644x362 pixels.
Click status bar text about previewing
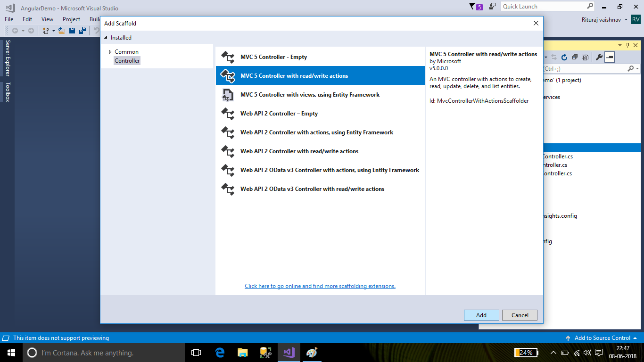[61, 338]
